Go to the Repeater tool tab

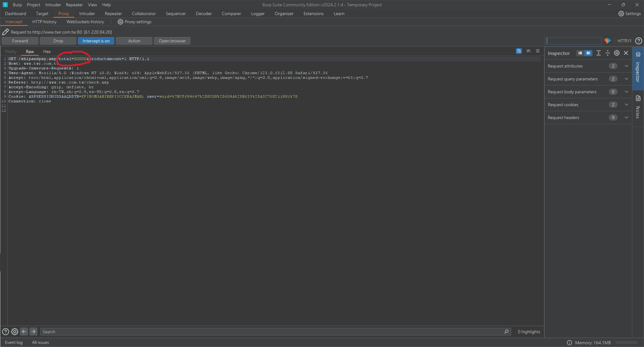(x=113, y=14)
